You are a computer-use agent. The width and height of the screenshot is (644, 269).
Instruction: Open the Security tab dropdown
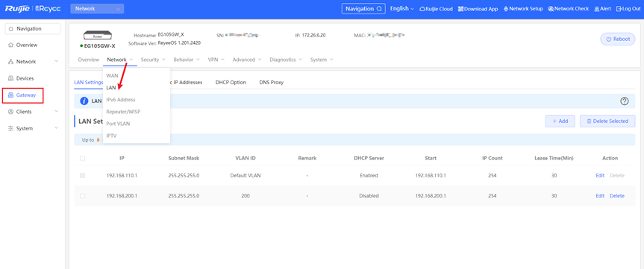click(x=153, y=60)
